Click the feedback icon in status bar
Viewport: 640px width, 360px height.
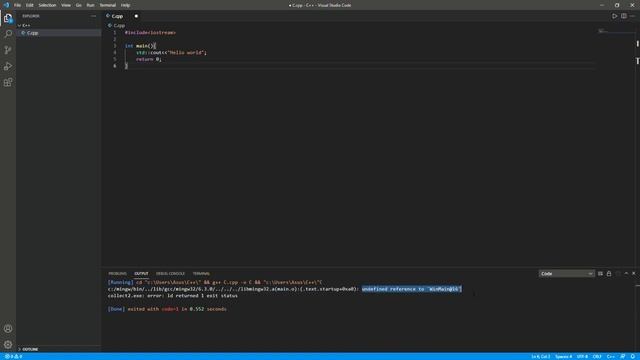(x=623, y=356)
